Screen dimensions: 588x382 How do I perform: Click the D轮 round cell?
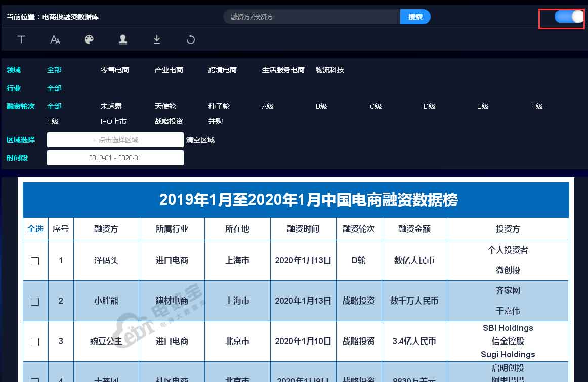(358, 260)
